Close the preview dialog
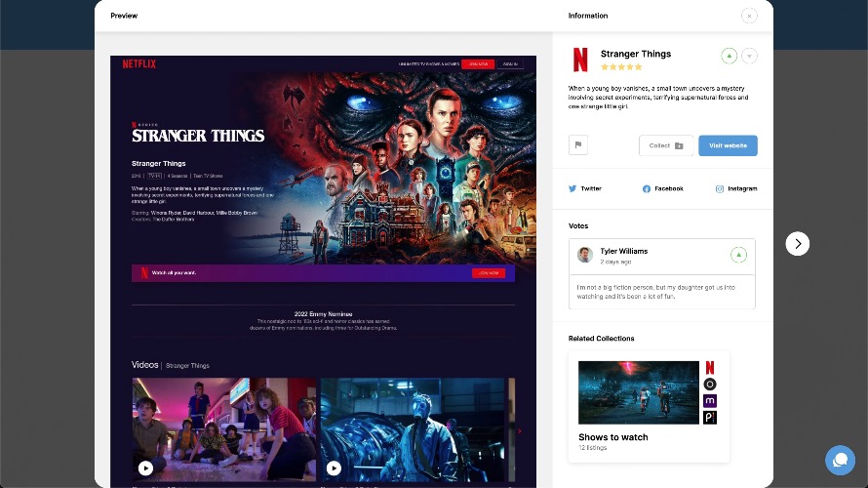This screenshot has height=488, width=868. pyautogui.click(x=749, y=16)
